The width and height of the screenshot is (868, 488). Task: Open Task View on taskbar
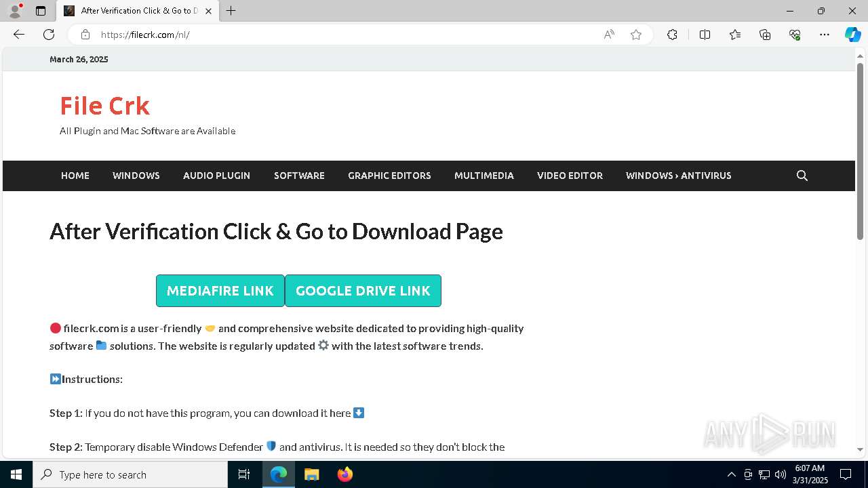pyautogui.click(x=244, y=474)
